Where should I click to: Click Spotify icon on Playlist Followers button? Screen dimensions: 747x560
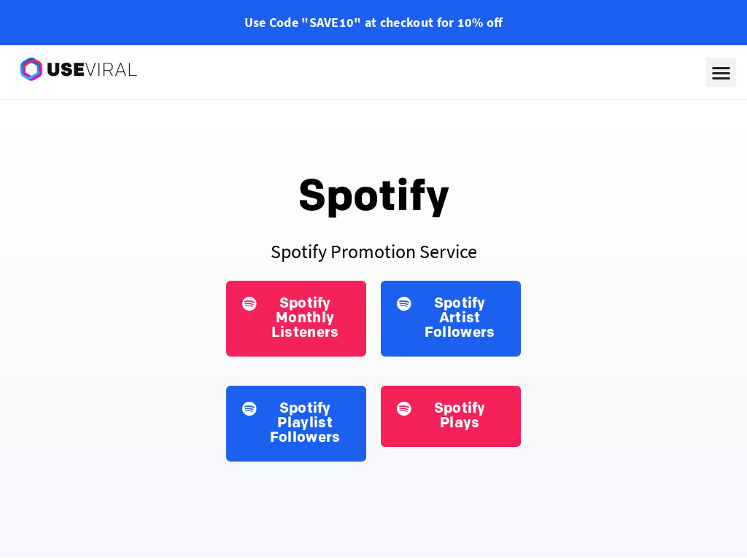249,408
